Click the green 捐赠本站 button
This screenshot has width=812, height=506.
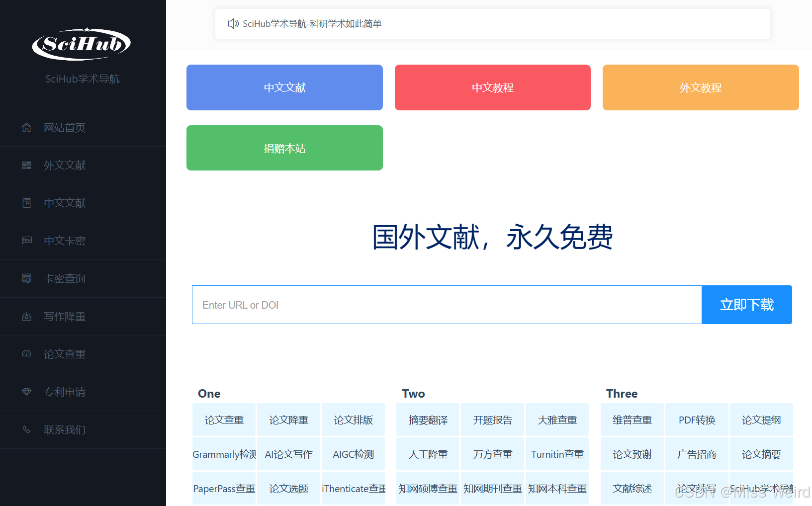coord(284,148)
